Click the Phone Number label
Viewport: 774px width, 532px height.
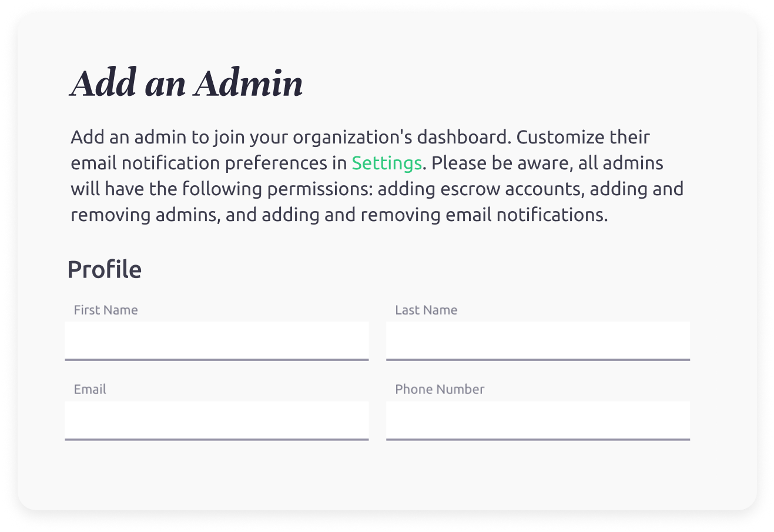tap(438, 389)
